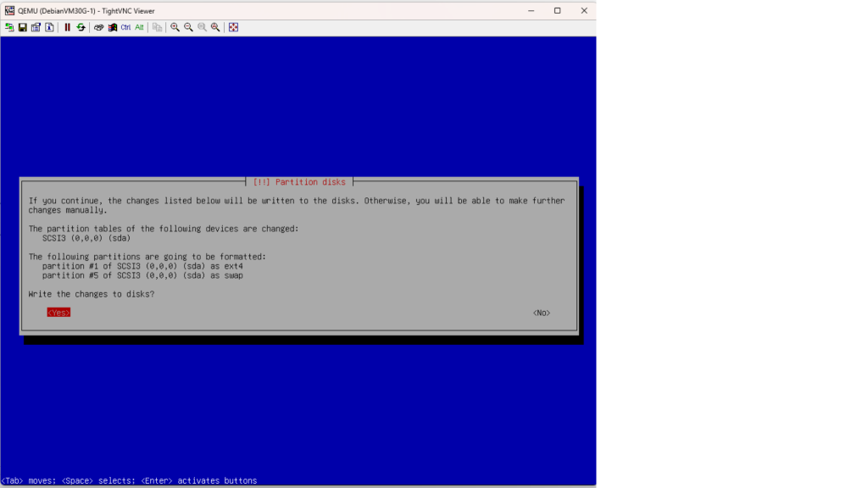Choose <Yes> to write changes to disks
Screen dimensions: 868x488
point(58,313)
